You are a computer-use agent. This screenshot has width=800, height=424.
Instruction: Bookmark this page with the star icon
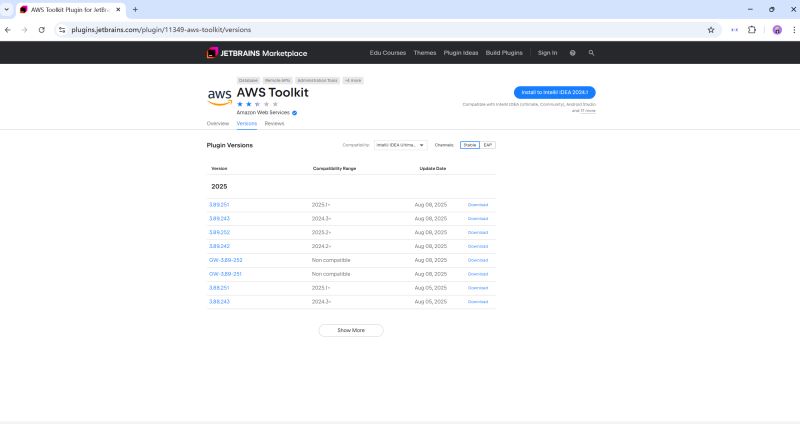click(711, 30)
